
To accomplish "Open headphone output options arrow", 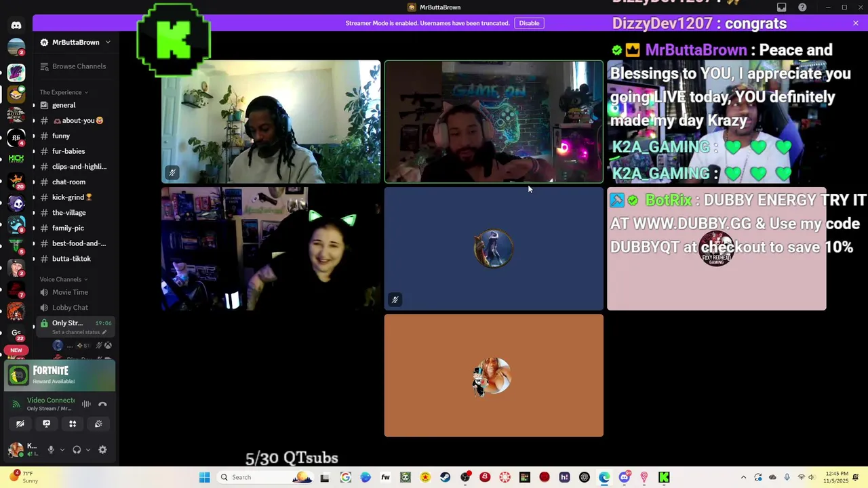I will [87, 449].
